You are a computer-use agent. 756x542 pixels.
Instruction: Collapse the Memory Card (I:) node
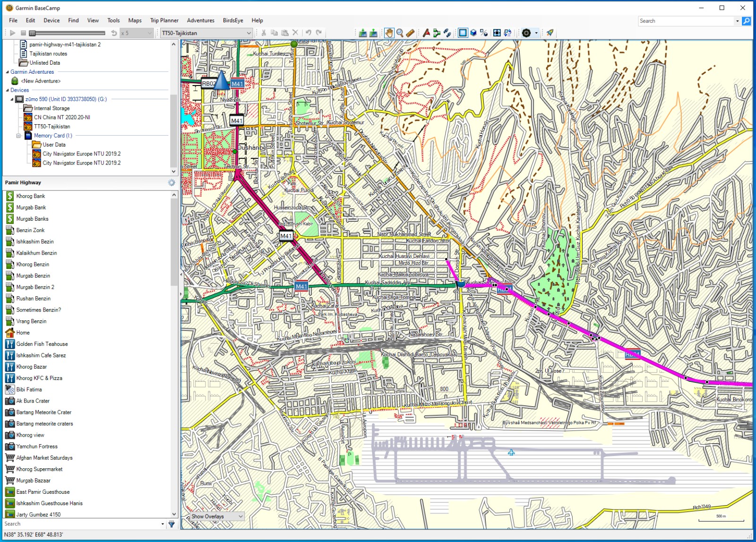[x=18, y=136]
